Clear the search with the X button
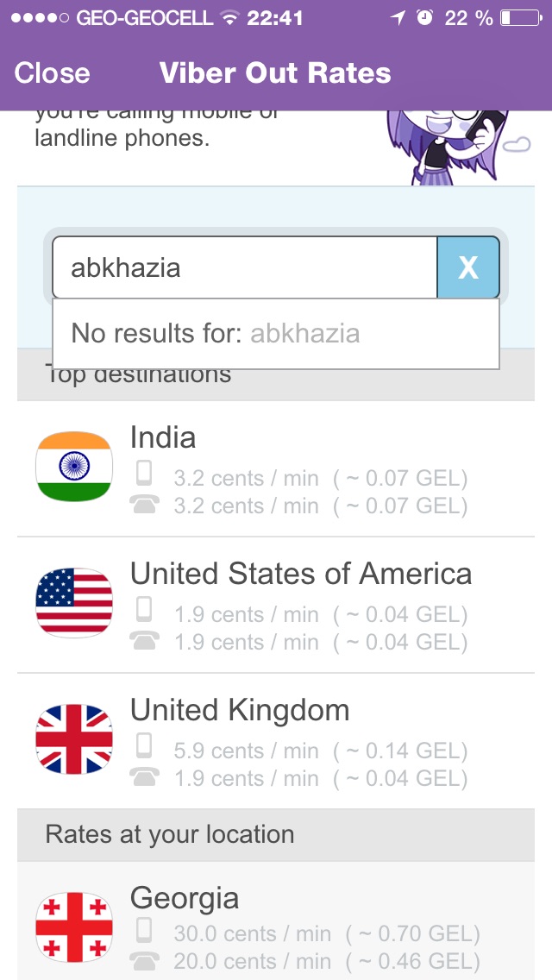The height and width of the screenshot is (980, 552). [x=468, y=267]
